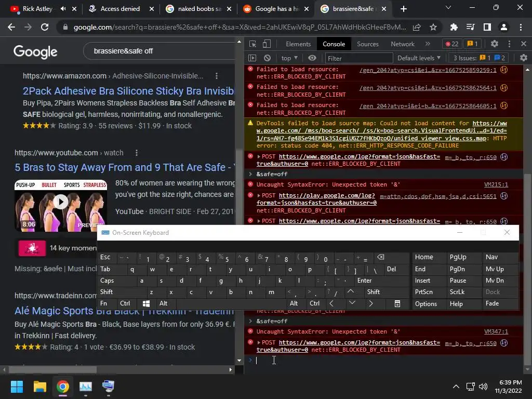Click the menu key on On-Screen Keyboard
Image resolution: width=532 pixels, height=399 pixels.
(397, 303)
